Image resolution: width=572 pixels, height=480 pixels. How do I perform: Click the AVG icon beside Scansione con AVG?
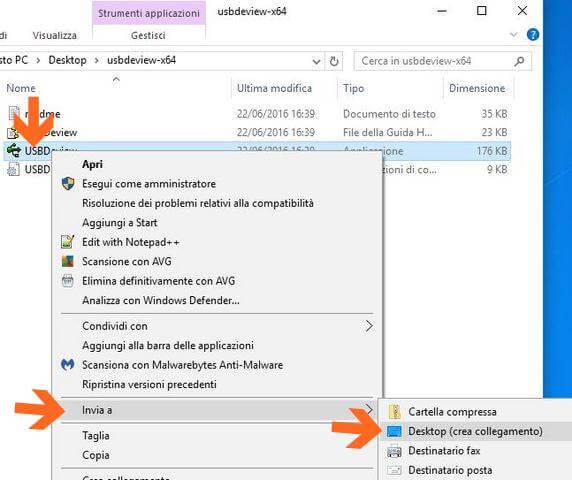click(68, 261)
